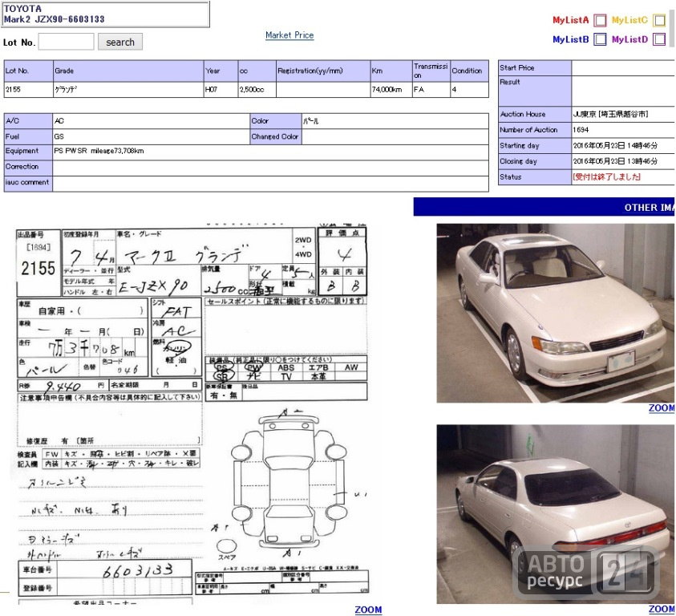Screen dimensions: 676x616
Task: Open the rear view car photo
Action: click(556, 514)
